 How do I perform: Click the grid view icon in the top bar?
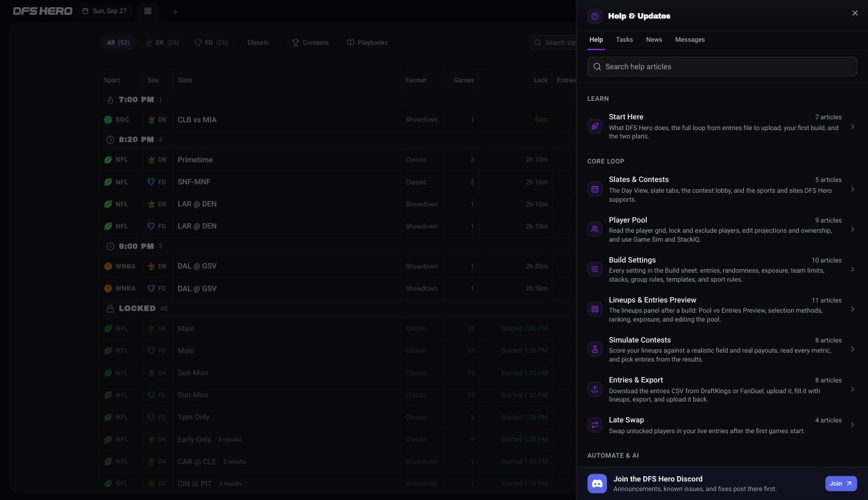pos(147,11)
